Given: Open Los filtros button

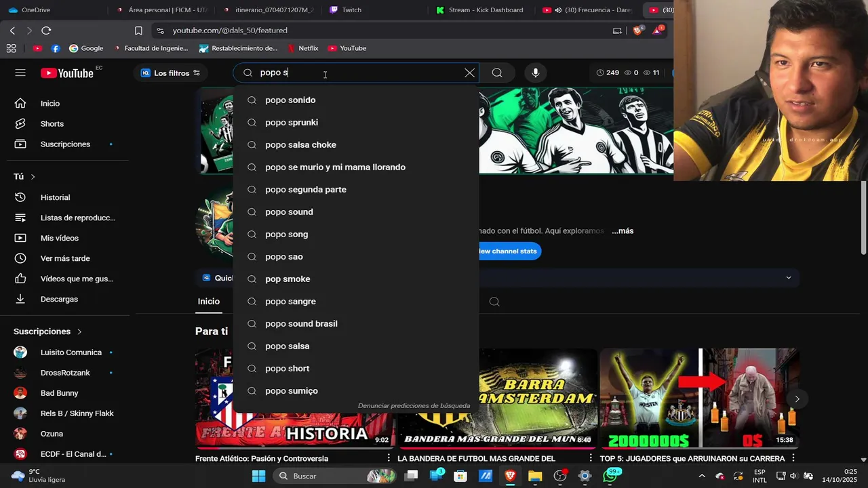Looking at the screenshot, I should 170,73.
